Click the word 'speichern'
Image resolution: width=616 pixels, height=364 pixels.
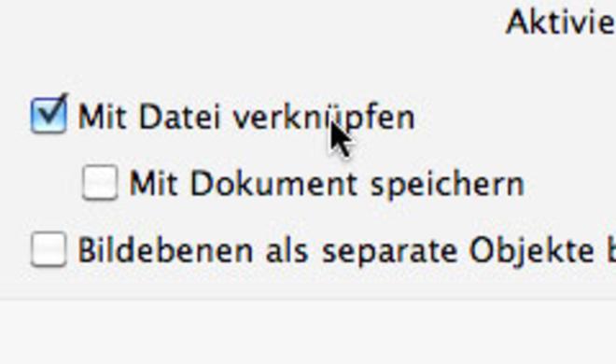click(x=448, y=186)
